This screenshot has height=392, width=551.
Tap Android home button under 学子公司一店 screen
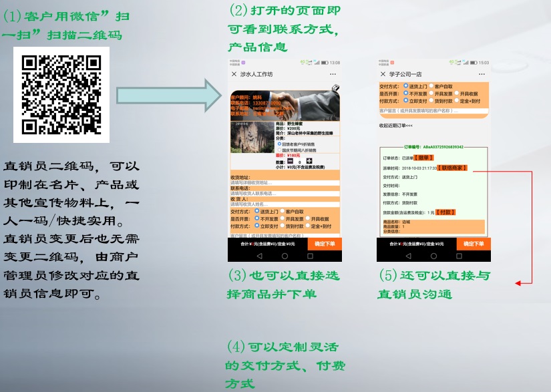(433, 256)
